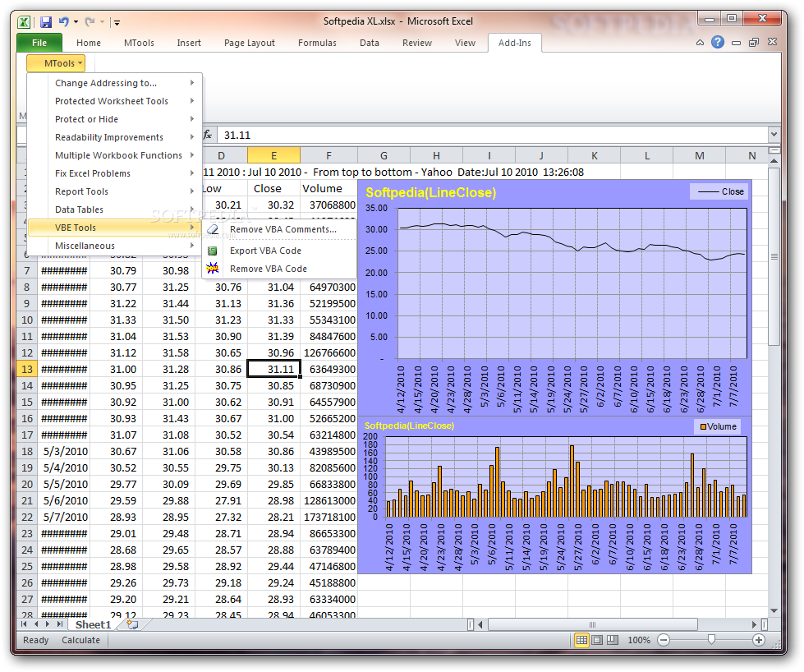This screenshot has width=804, height=672.
Task: Undo the last action
Action: coord(63,22)
